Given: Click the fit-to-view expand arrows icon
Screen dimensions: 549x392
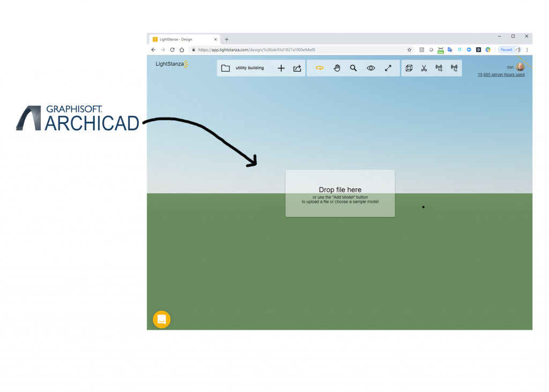Looking at the screenshot, I should 388,68.
